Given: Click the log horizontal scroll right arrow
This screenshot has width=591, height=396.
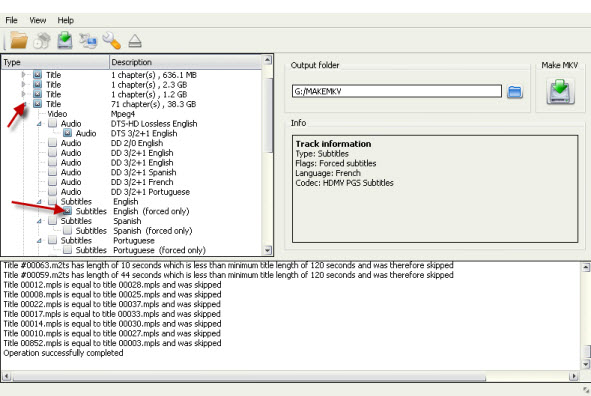Looking at the screenshot, I should pos(574,376).
